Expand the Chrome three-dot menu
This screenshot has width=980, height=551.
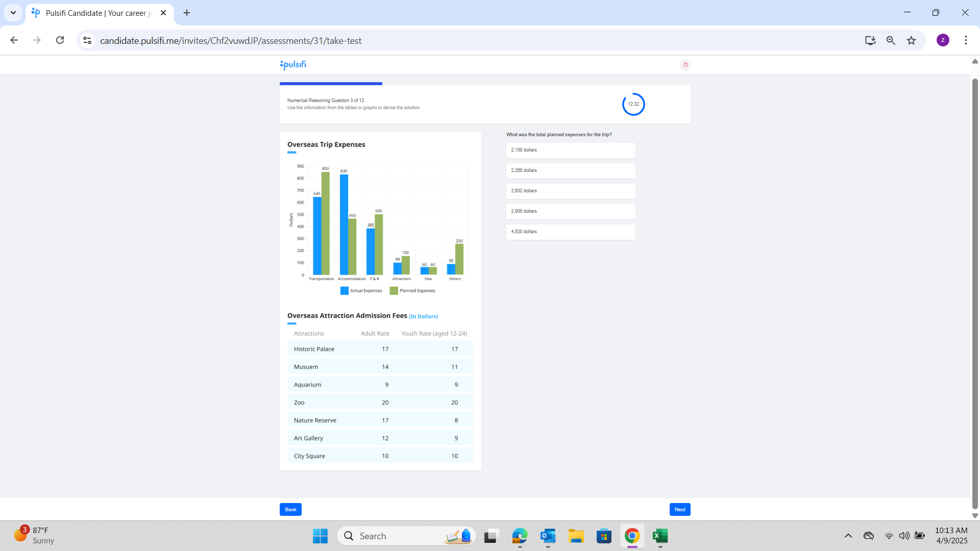[x=966, y=40]
